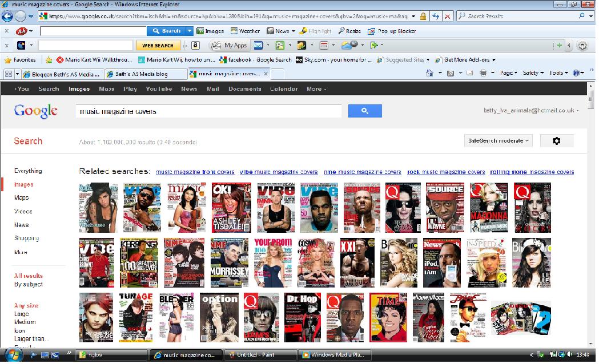The image size is (599, 364).
Task: Expand the Ask Search button dropdown arrow
Action: [190, 31]
